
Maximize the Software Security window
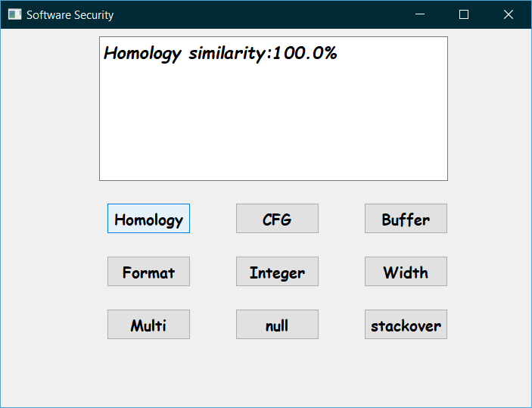coord(464,14)
